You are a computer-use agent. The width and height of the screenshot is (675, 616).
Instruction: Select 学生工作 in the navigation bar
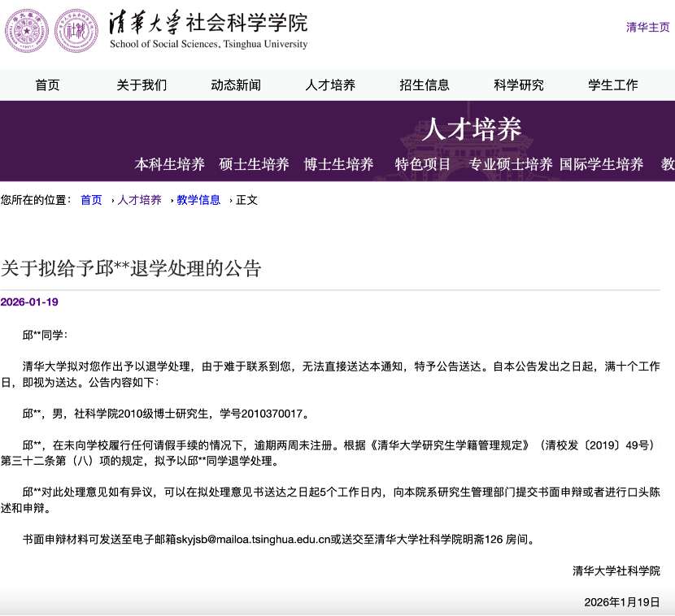pyautogui.click(x=612, y=85)
